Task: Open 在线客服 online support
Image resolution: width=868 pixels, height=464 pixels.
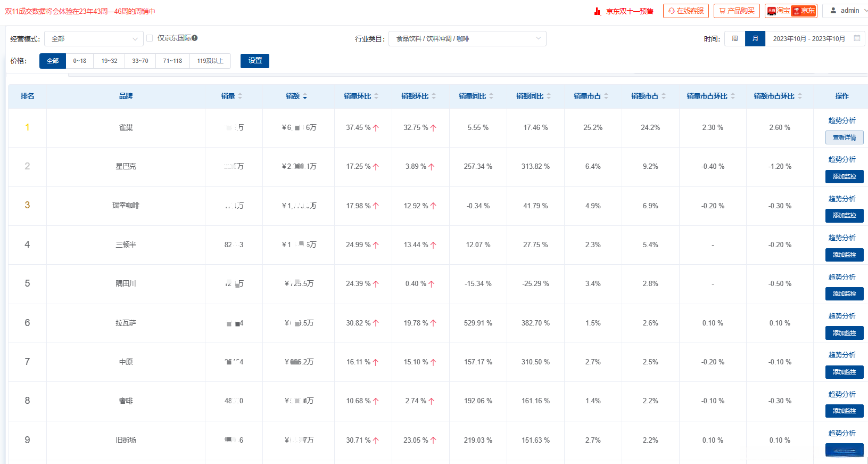Action: pyautogui.click(x=686, y=11)
